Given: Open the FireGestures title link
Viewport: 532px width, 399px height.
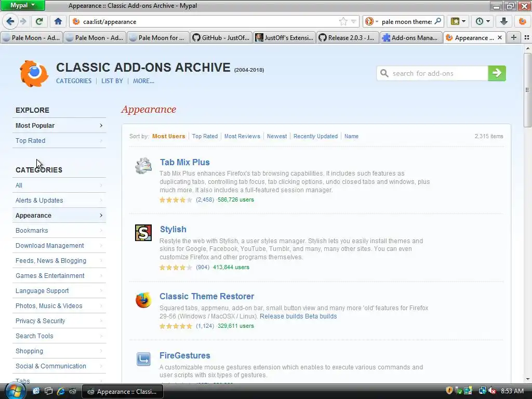Looking at the screenshot, I should [x=184, y=355].
